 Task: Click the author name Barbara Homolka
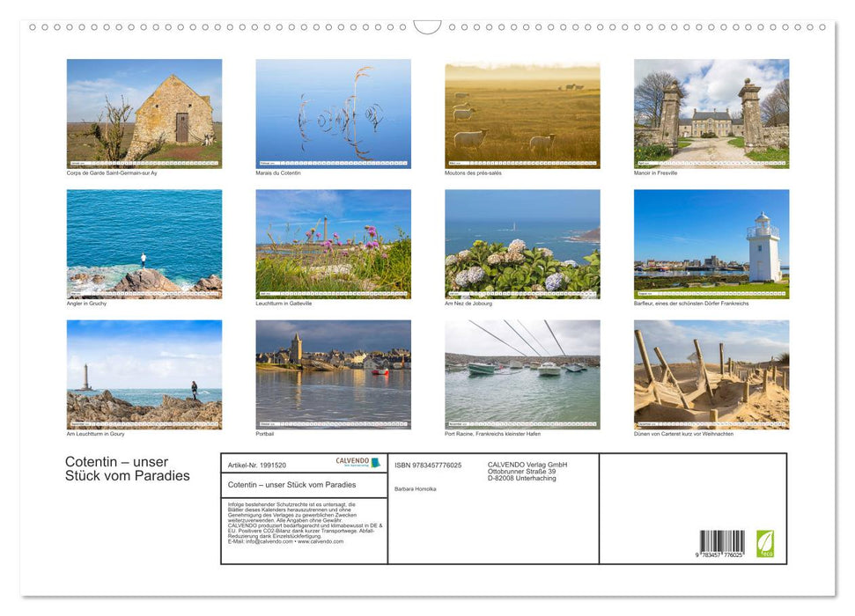click(415, 488)
